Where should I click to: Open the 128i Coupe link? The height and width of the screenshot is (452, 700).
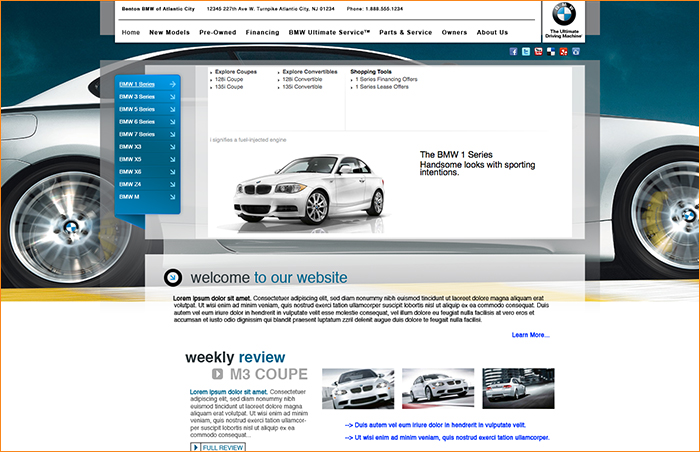[x=229, y=79]
